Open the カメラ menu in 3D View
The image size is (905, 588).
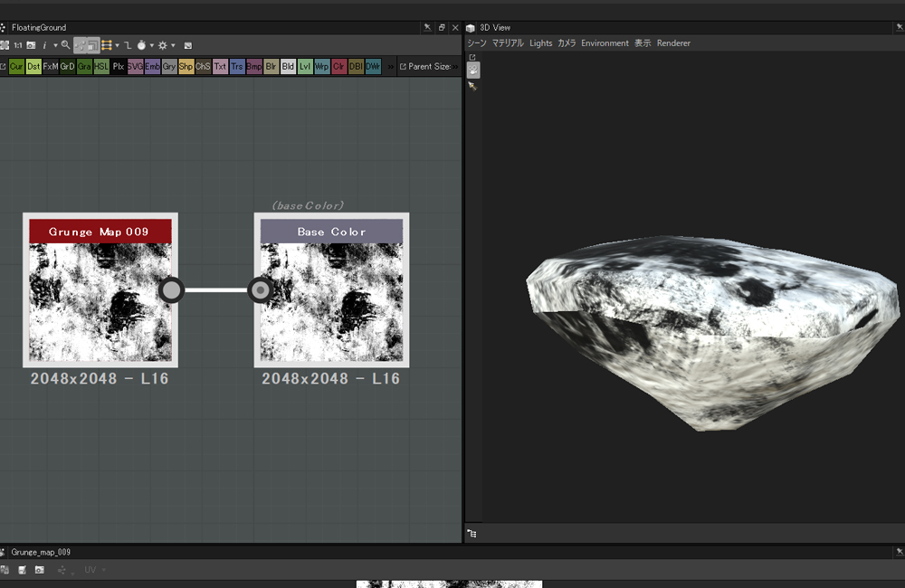(567, 43)
